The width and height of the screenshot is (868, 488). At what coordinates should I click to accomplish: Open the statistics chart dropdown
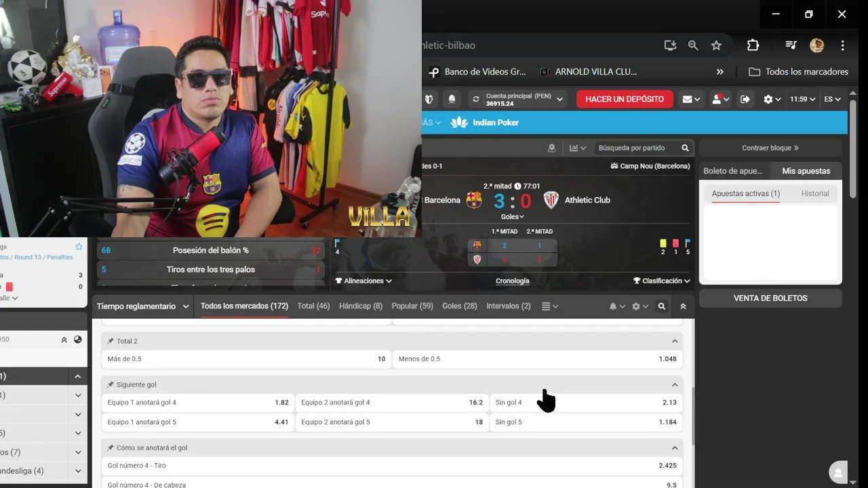click(x=578, y=148)
